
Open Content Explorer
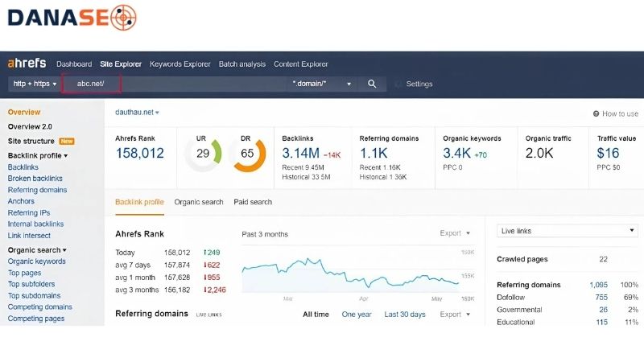click(301, 64)
